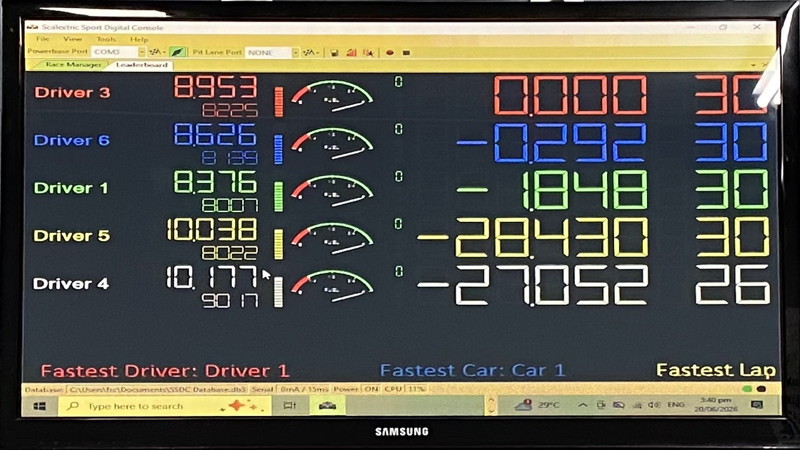Select the Leaderboard tab

tap(141, 65)
